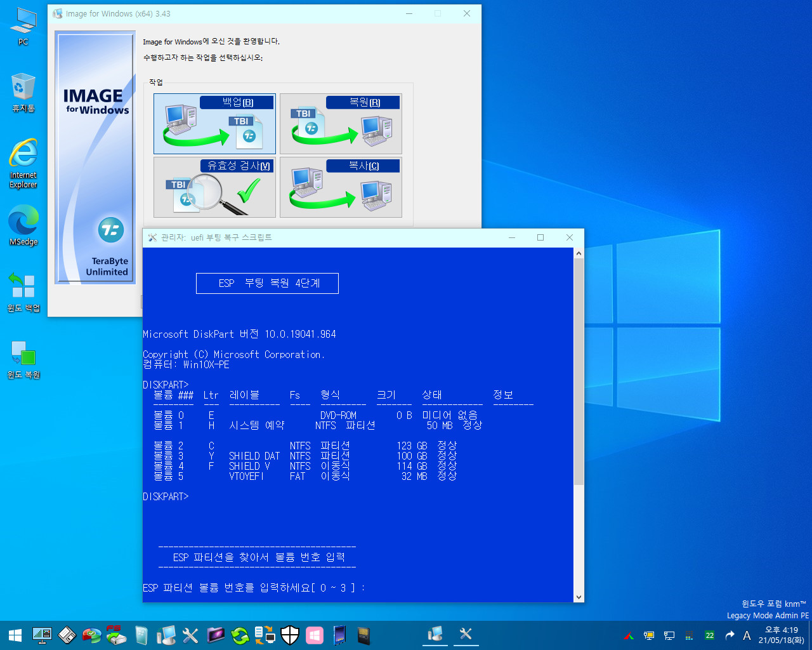Close the Image for Windows window
This screenshot has height=650, width=812.
click(x=467, y=13)
